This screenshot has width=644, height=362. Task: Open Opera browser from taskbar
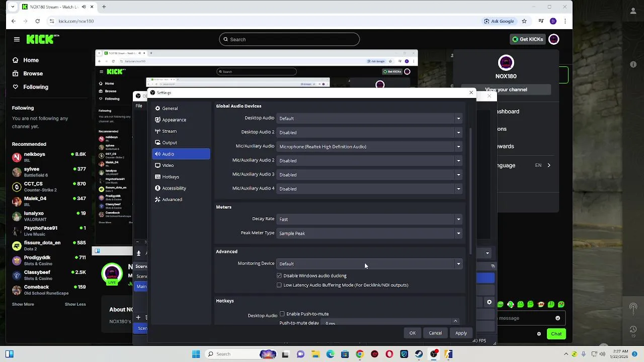389,354
